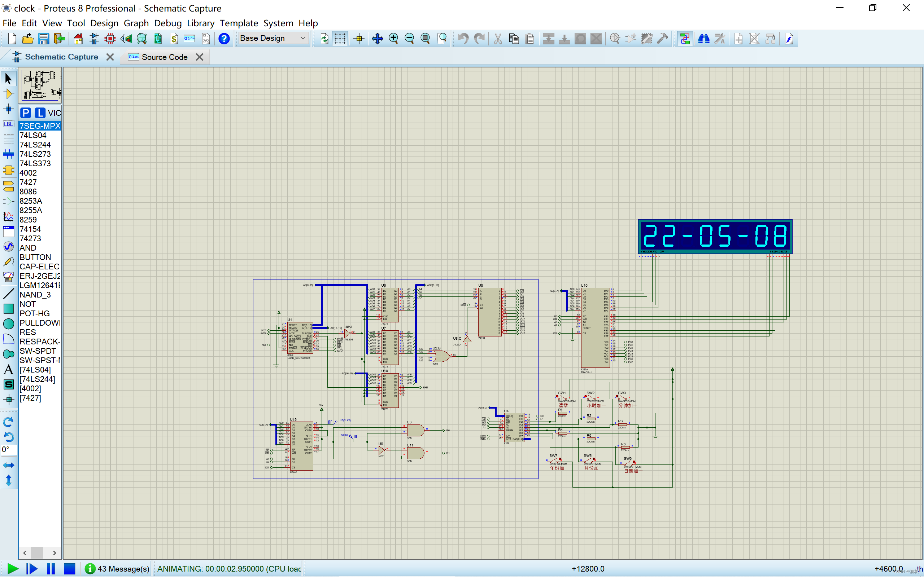Select Wire Label mode (LBL) icon

(8, 124)
